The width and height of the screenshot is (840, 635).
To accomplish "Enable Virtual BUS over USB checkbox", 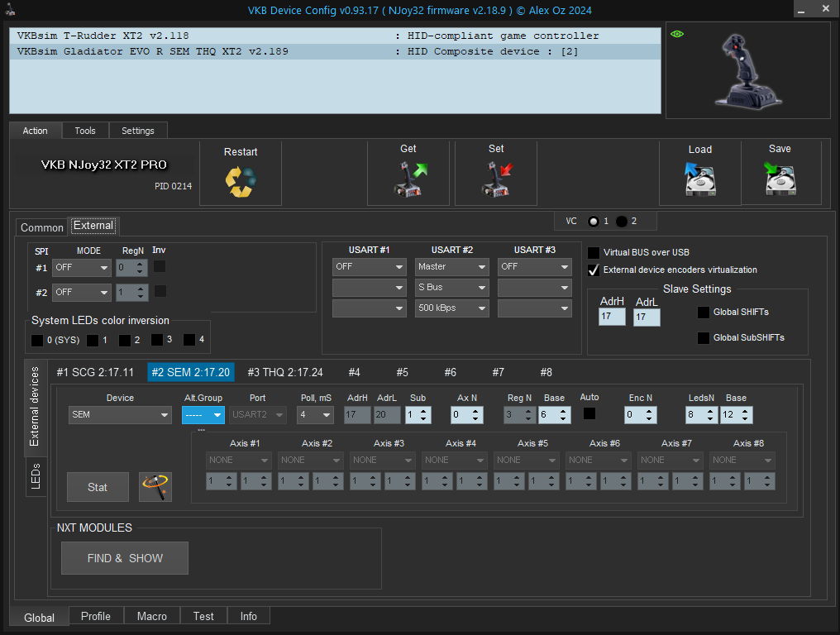I will pos(594,252).
